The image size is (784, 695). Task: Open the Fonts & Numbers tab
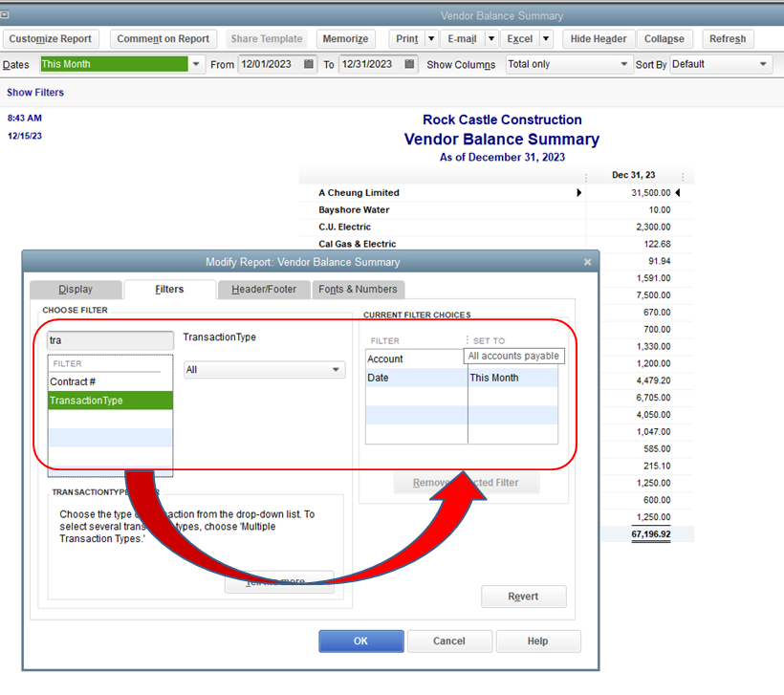[x=359, y=289]
